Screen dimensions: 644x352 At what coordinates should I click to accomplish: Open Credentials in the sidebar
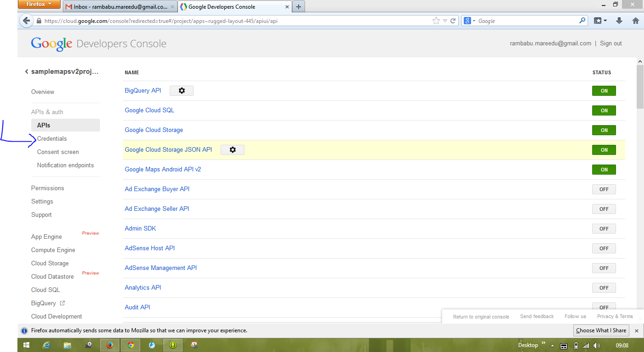pyautogui.click(x=52, y=138)
